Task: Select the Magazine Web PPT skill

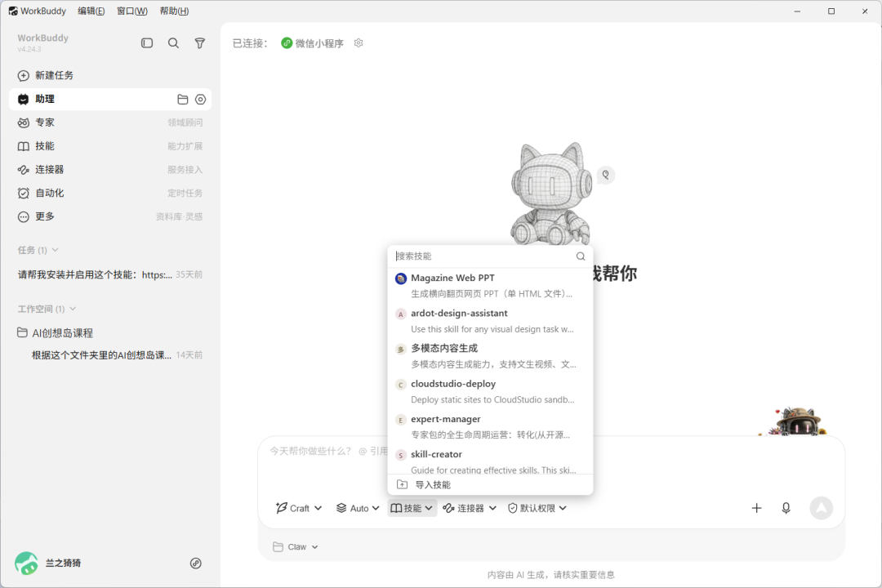Action: click(491, 285)
